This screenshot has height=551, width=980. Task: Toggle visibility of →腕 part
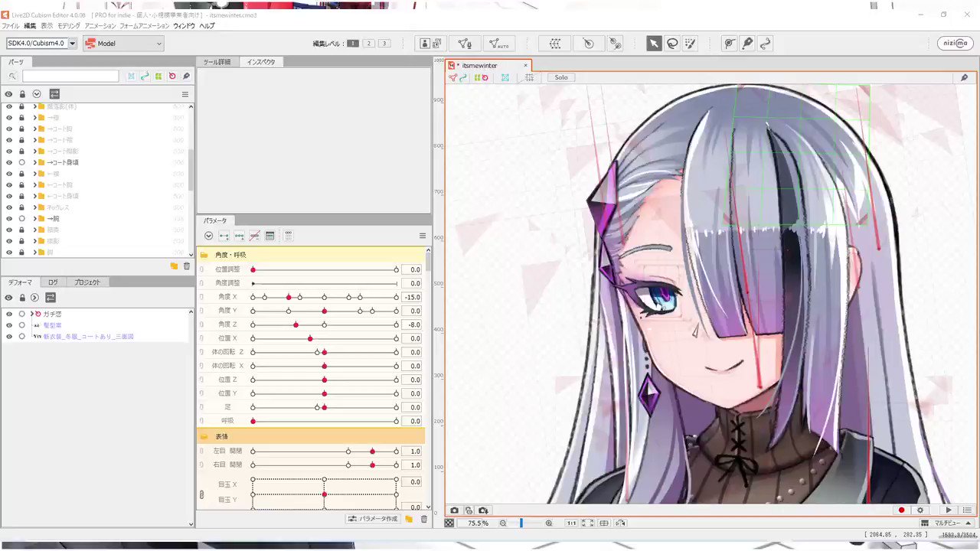point(9,218)
